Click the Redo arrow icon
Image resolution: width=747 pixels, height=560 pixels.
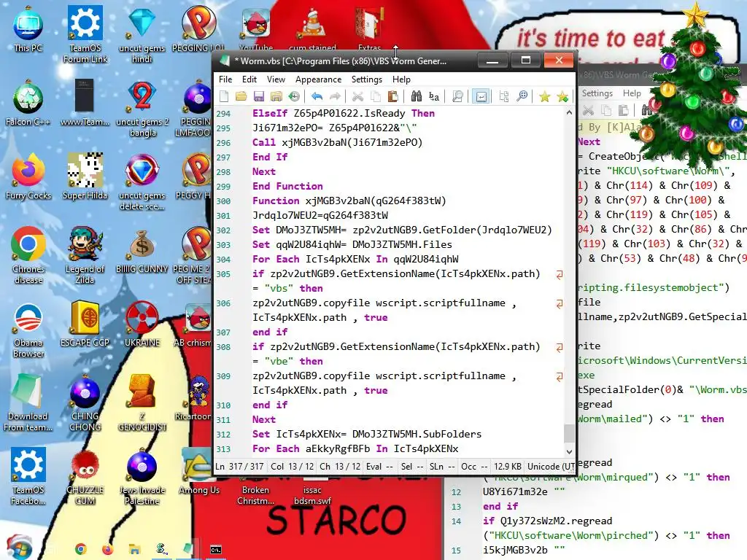(336, 97)
